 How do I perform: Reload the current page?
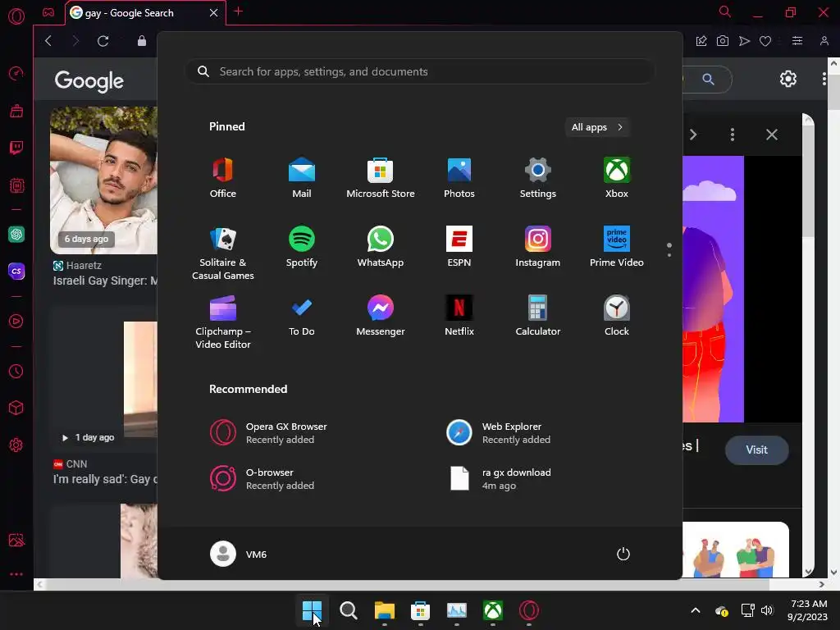coord(103,41)
